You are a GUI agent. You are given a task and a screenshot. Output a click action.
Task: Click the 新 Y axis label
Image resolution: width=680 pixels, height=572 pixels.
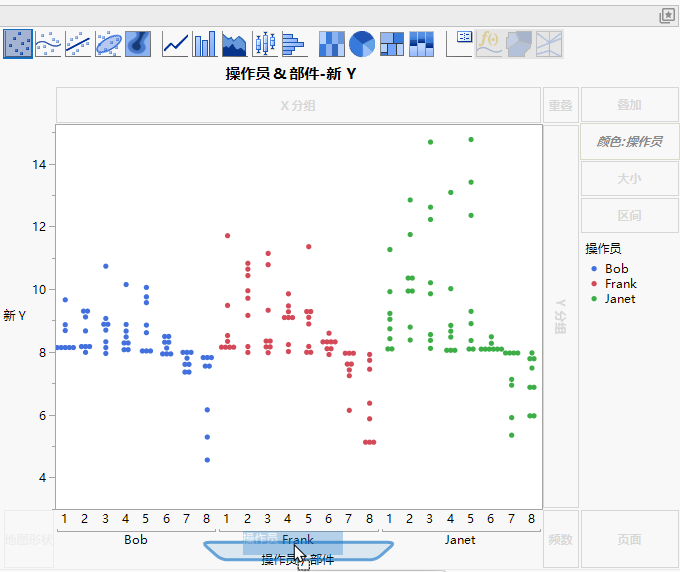point(15,315)
